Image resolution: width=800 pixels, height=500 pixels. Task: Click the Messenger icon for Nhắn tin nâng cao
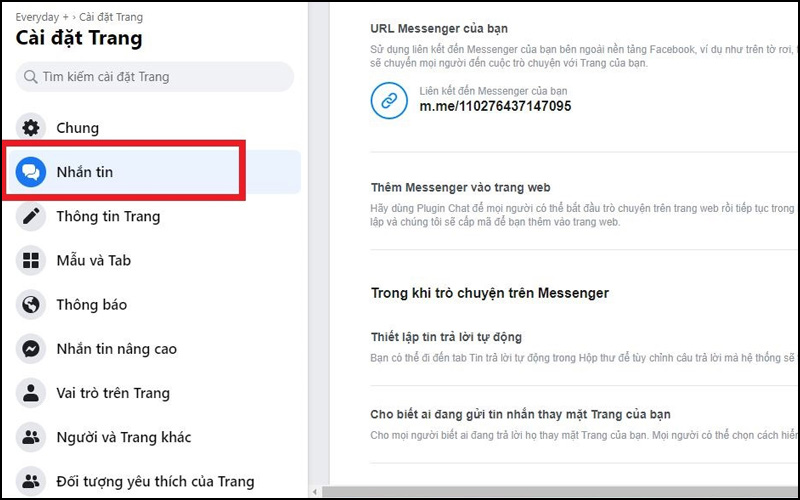point(31,349)
